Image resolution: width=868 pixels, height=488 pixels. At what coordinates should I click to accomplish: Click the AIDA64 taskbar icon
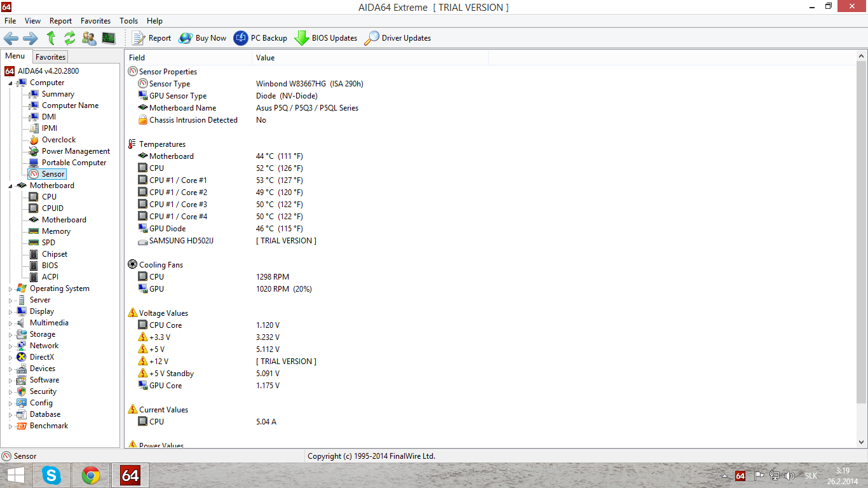[130, 475]
